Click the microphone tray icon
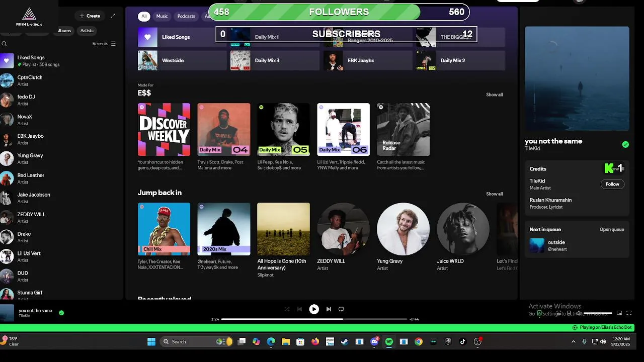This screenshot has height=362, width=644. tap(584, 342)
